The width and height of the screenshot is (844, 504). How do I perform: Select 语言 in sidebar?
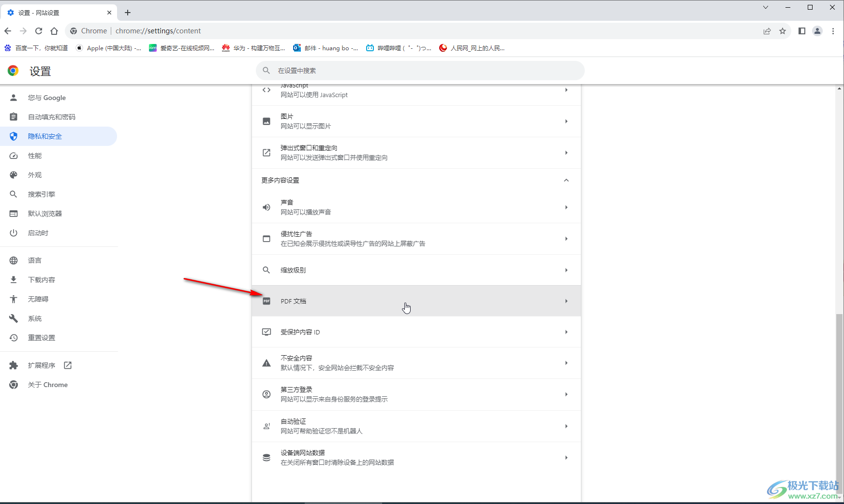59,260
